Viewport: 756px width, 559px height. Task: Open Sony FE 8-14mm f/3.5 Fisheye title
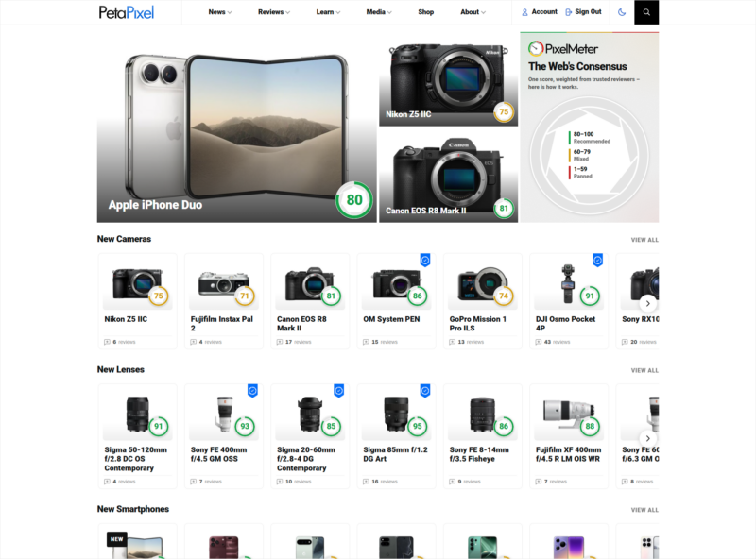[x=479, y=454]
